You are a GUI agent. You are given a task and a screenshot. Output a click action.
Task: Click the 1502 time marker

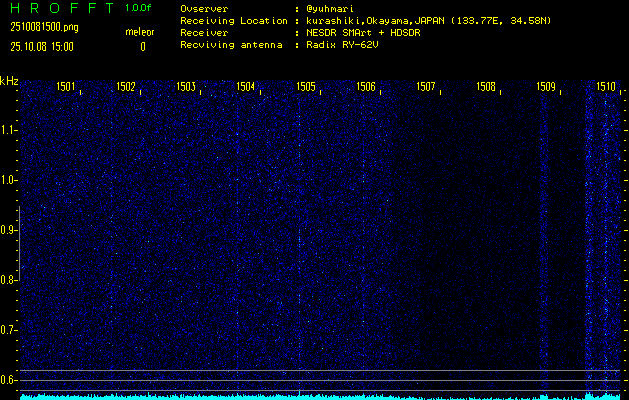(x=126, y=87)
